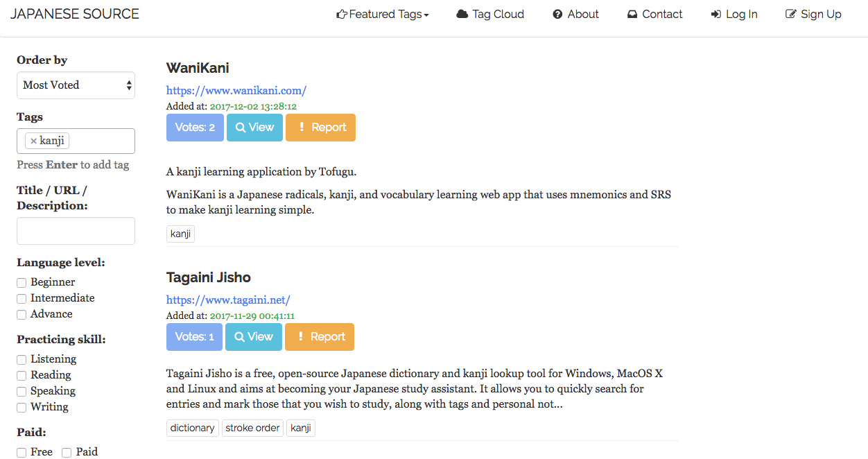Click the Tag Cloud cloud icon
The width and height of the screenshot is (868, 459).
pos(462,15)
